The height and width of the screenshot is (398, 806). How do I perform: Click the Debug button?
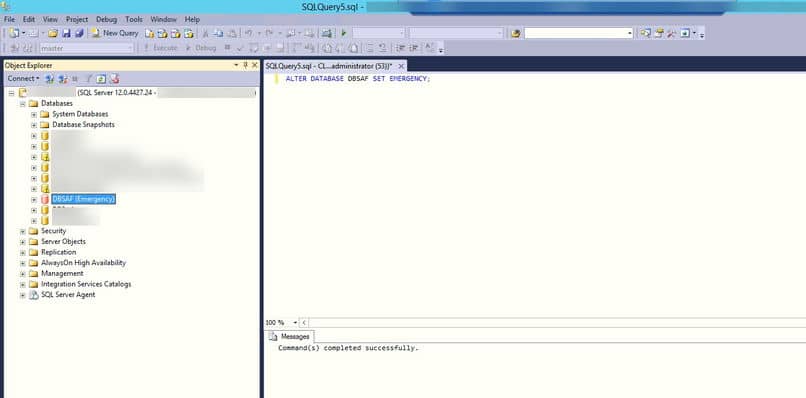(x=201, y=48)
